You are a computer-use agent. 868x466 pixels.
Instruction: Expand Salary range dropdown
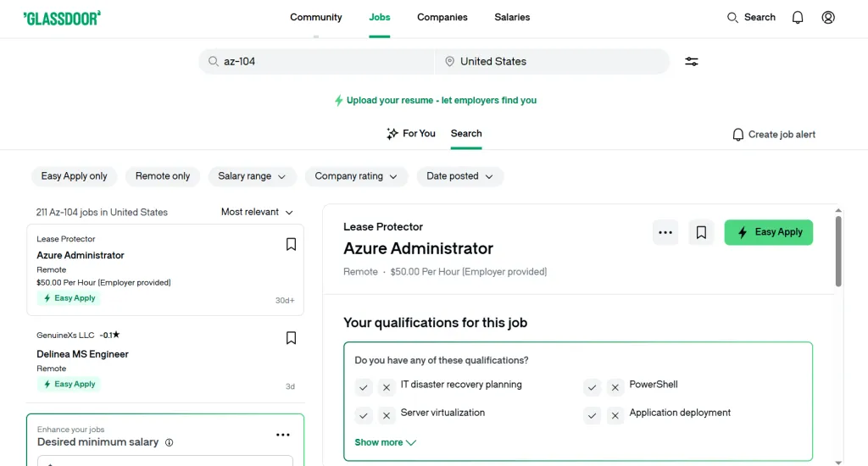coord(252,176)
